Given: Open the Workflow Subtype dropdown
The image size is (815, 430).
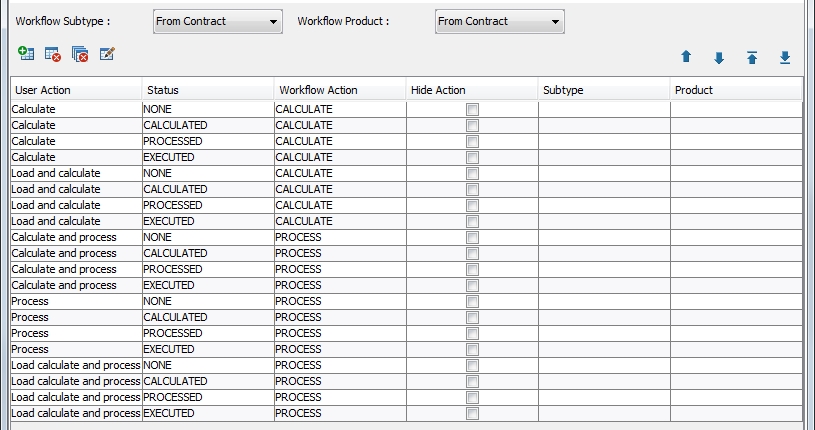Looking at the screenshot, I should click(218, 21).
